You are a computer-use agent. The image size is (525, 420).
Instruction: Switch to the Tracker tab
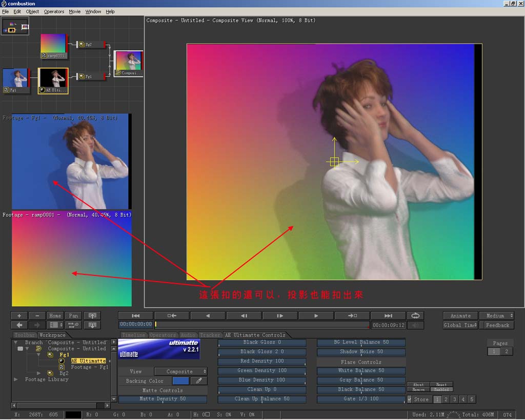[x=210, y=335]
